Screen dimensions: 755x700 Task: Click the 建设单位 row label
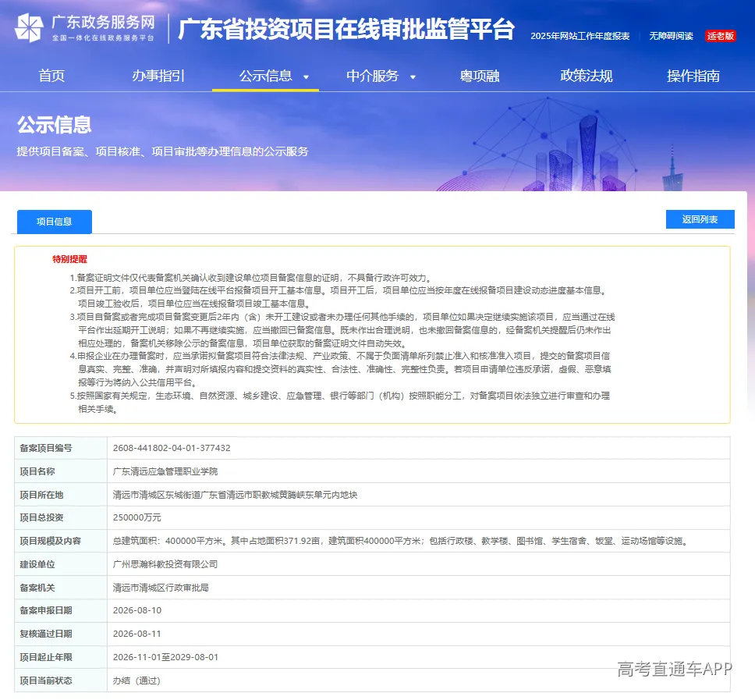click(x=37, y=564)
